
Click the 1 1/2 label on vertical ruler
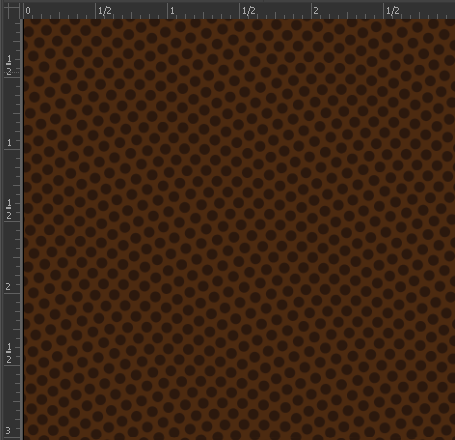coord(9,209)
